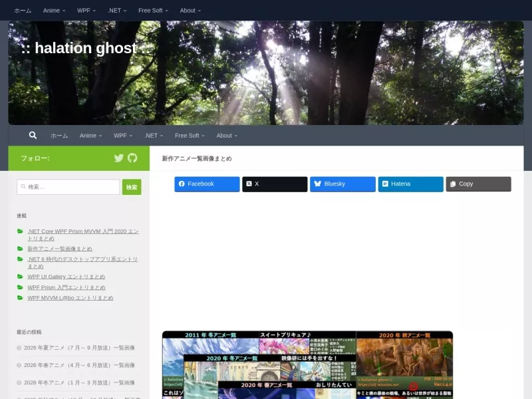Image resolution: width=532 pixels, height=399 pixels.
Task: Go to ホーム in the top bar
Action: click(x=23, y=11)
